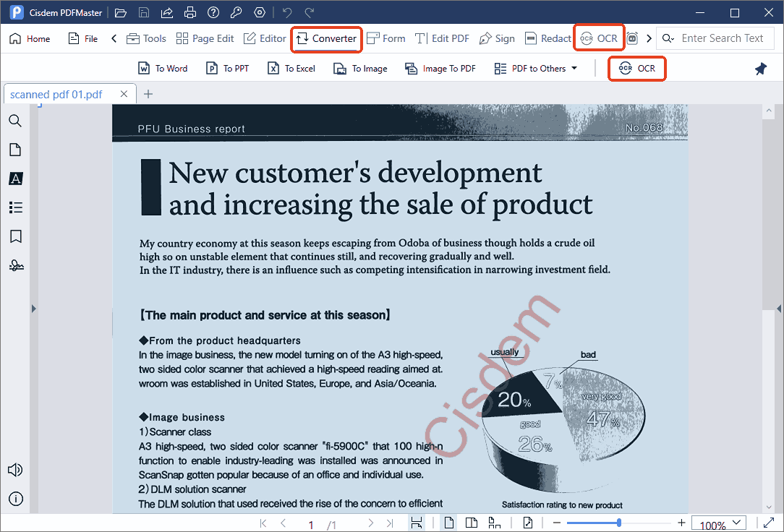784x532 pixels.
Task: Switch to two-page view
Action: pyautogui.click(x=472, y=523)
